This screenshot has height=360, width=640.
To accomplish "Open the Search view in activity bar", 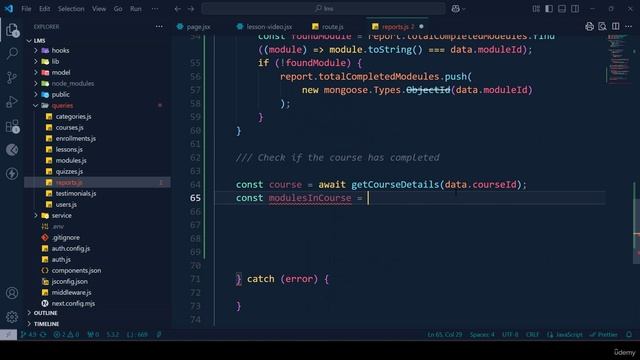I will tap(12, 53).
